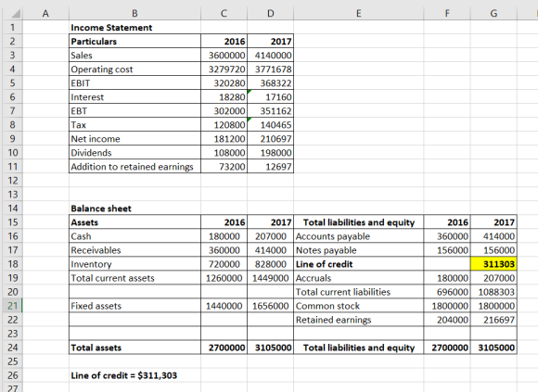The image size is (538, 392).
Task: Click the Tax 2016 cell 120800
Action: pyautogui.click(x=224, y=125)
